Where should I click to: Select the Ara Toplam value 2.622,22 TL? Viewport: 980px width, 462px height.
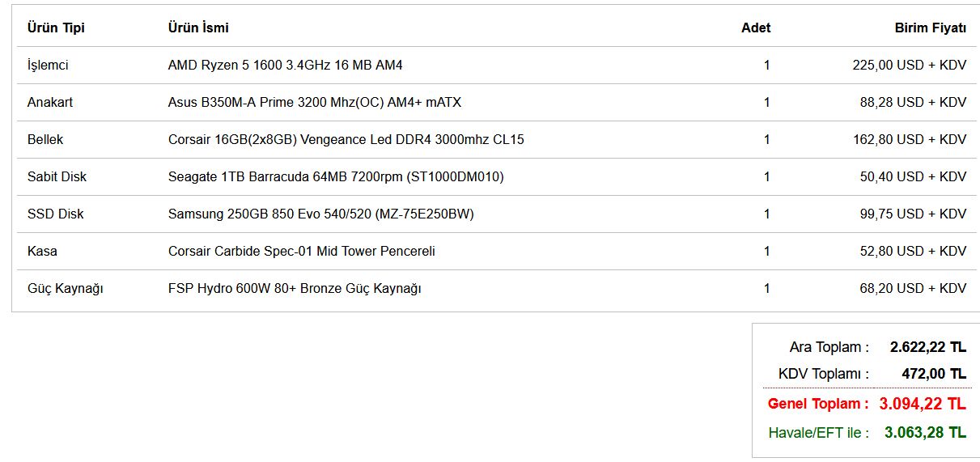tap(927, 347)
